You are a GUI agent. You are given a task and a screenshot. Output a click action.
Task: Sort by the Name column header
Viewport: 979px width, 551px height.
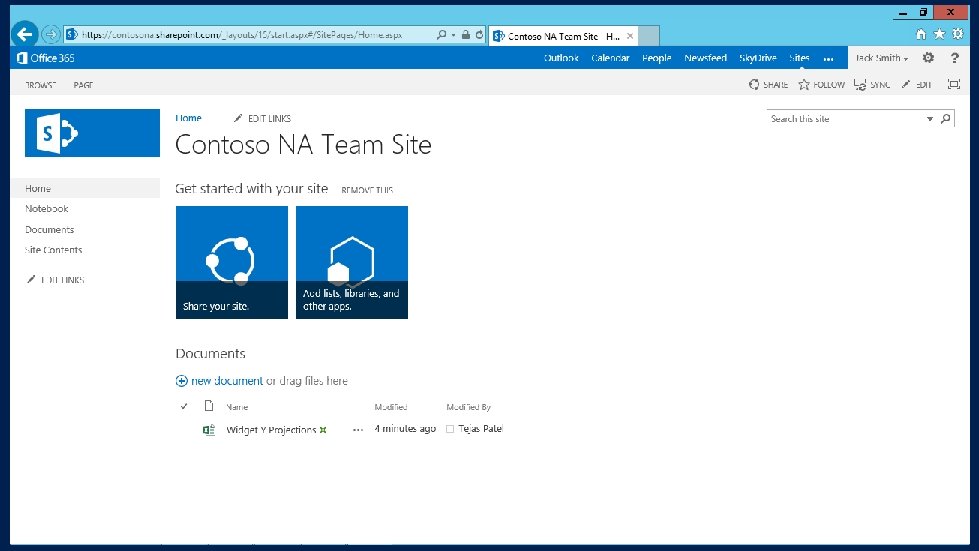tap(237, 407)
